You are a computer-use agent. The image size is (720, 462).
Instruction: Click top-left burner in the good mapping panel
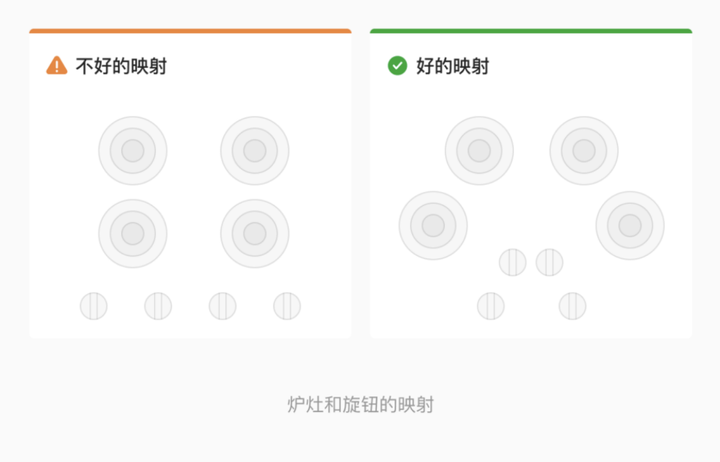[x=479, y=151]
